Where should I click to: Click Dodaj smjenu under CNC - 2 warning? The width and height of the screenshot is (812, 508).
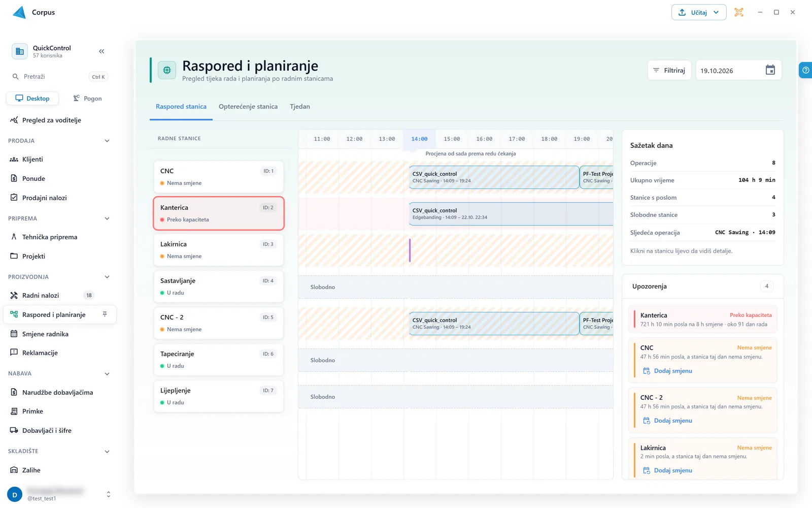click(x=668, y=421)
